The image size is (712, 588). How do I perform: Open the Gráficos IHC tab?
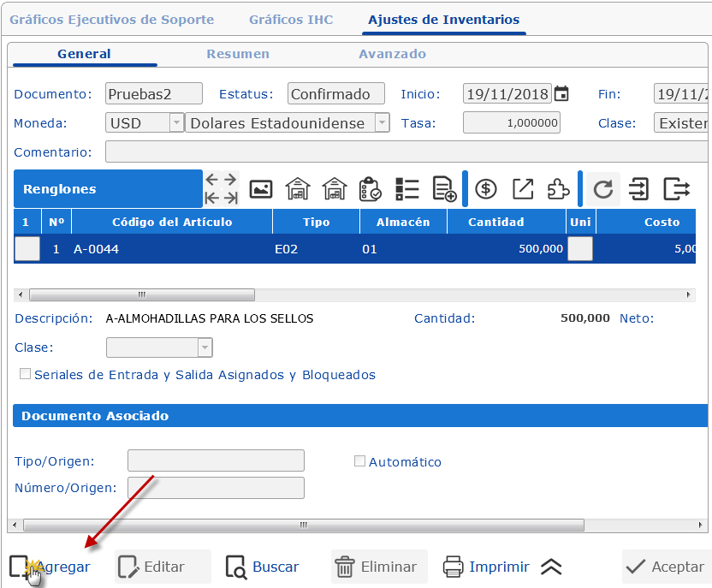[x=291, y=19]
